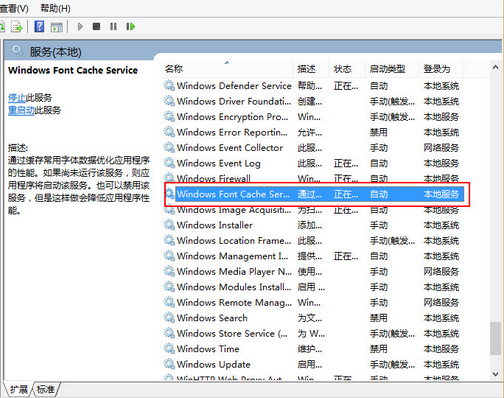Click gear icon of Windows Media Player Network
This screenshot has height=398, width=504.
[x=169, y=271]
